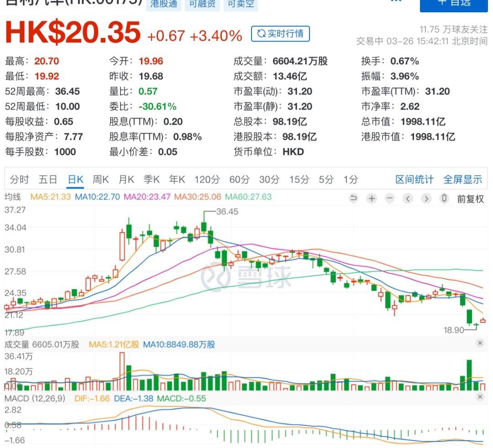Open the 30分 chart tab
The height and width of the screenshot is (448, 493).
[269, 179]
